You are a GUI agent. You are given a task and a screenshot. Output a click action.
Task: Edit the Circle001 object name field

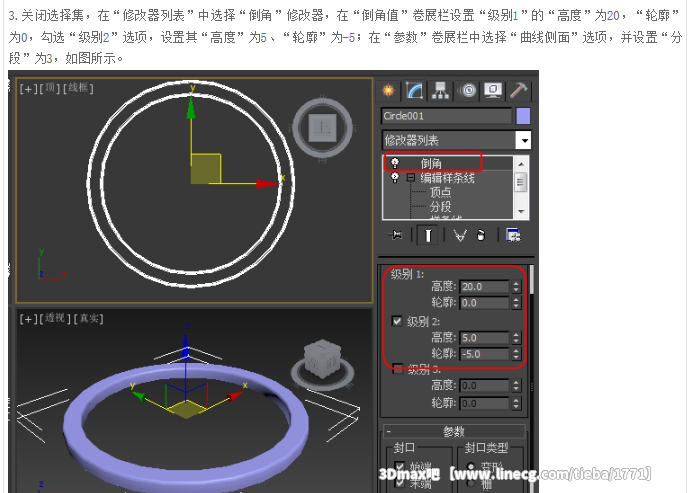(446, 116)
